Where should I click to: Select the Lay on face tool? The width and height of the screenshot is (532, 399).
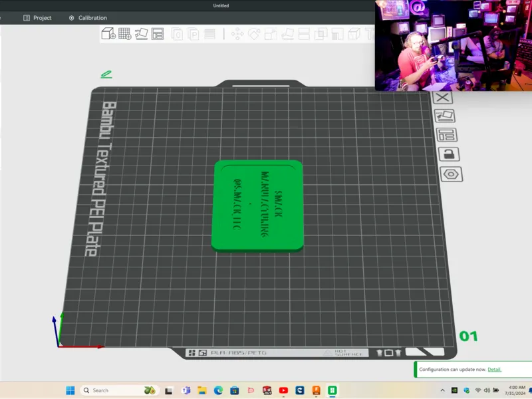(287, 34)
